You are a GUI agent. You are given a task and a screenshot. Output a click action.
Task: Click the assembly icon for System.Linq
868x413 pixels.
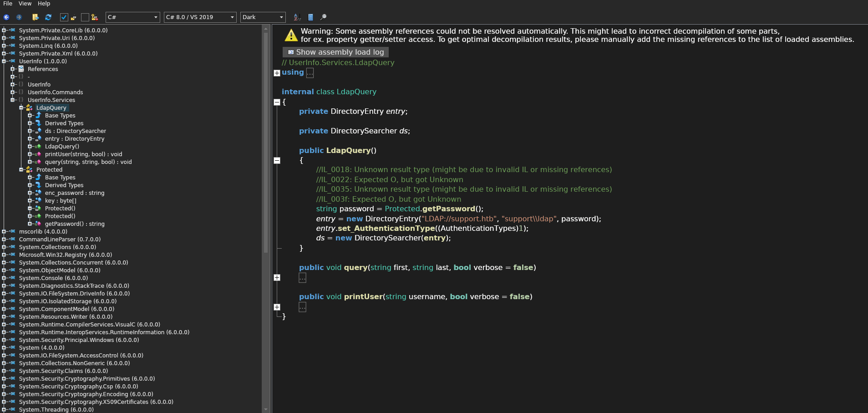[x=12, y=46]
